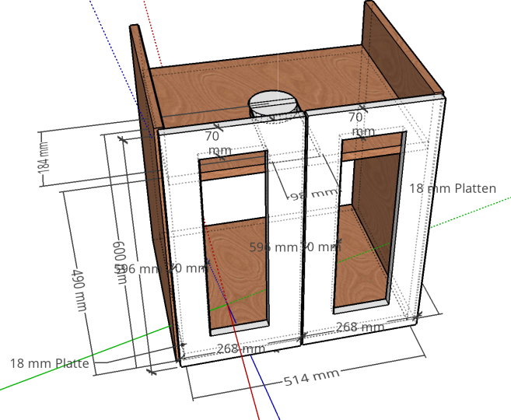The width and height of the screenshot is (511, 420).
Task: Select the '18 mm Platte' leader label
Action: click(x=49, y=362)
